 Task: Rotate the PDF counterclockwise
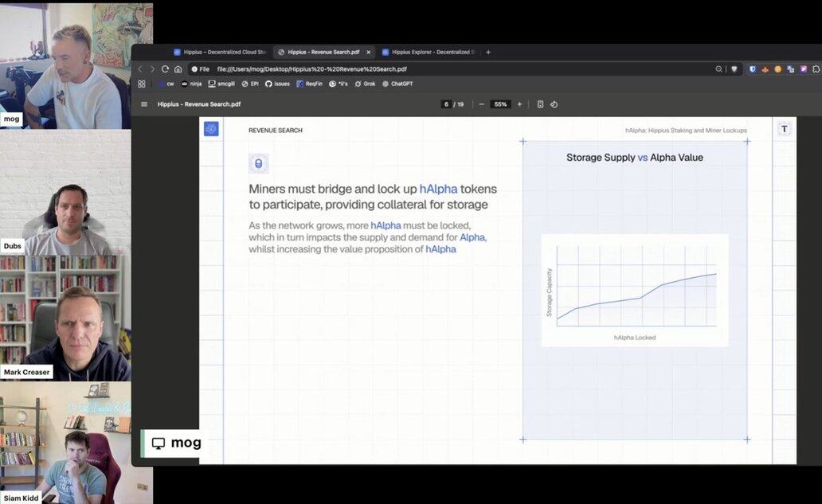coord(554,104)
